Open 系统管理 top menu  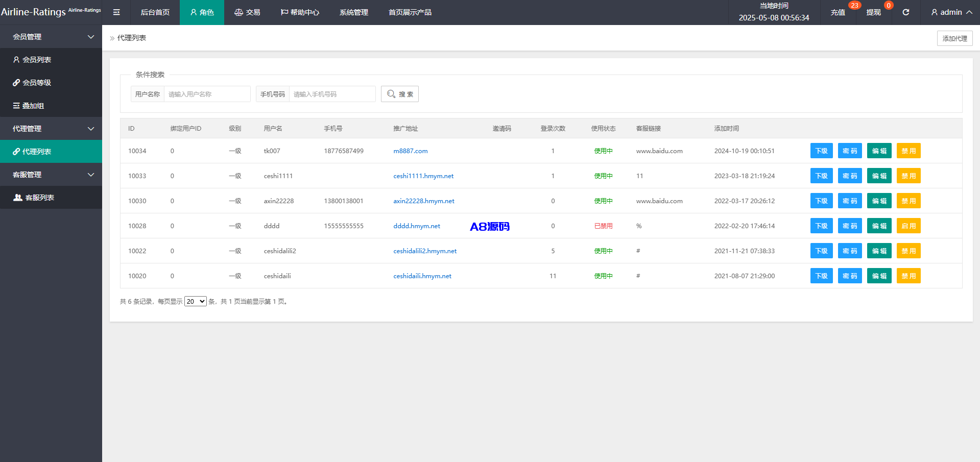(354, 12)
